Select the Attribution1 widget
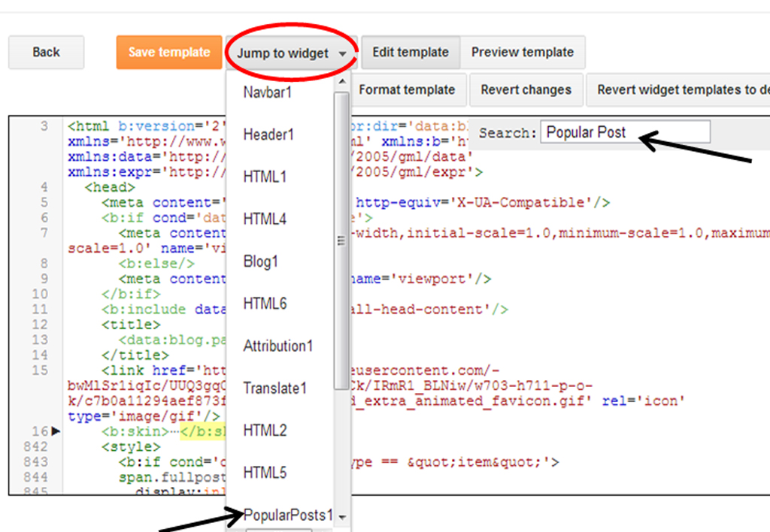The height and width of the screenshot is (532, 770). coord(278,346)
